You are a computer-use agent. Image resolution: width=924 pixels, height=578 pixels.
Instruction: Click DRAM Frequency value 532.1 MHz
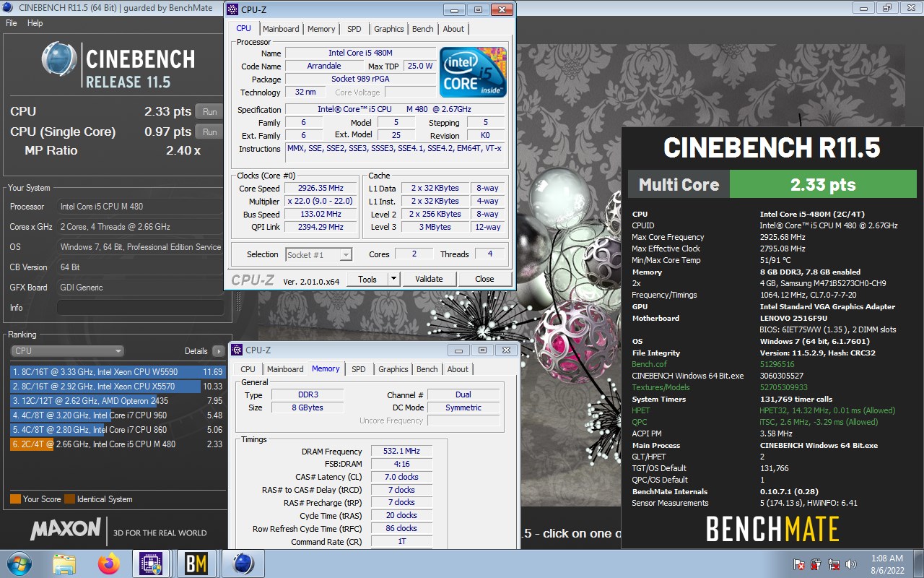(403, 451)
